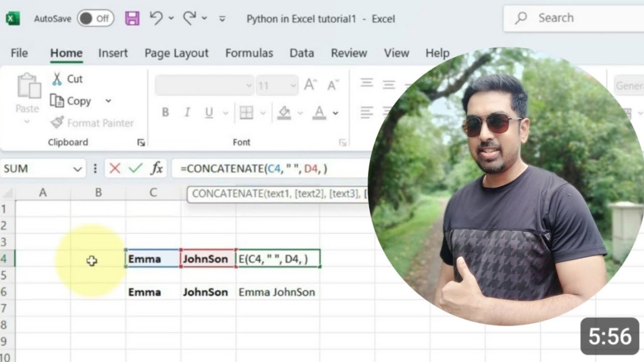Cancel the formula with the X icon
Image resolution: width=644 pixels, height=362 pixels.
point(115,168)
